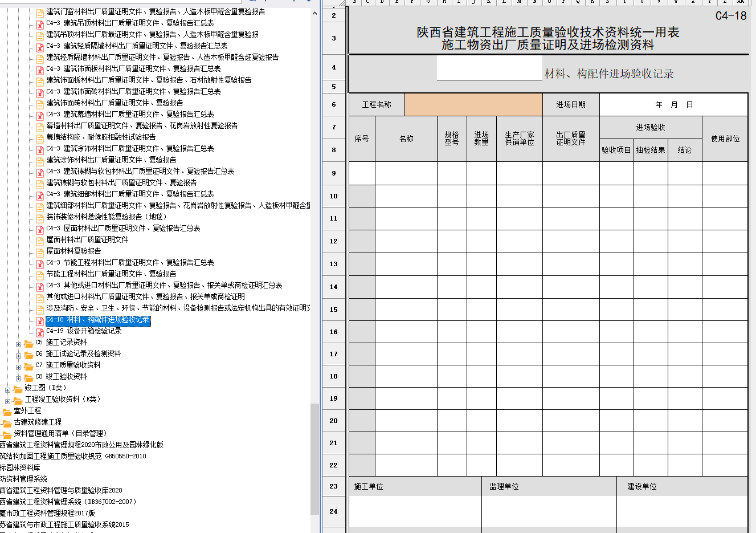Viewport: 756px width, 533px height.
Task: Click the icon of C4-18 材料、构配件进场验收记录
Action: click(40, 321)
